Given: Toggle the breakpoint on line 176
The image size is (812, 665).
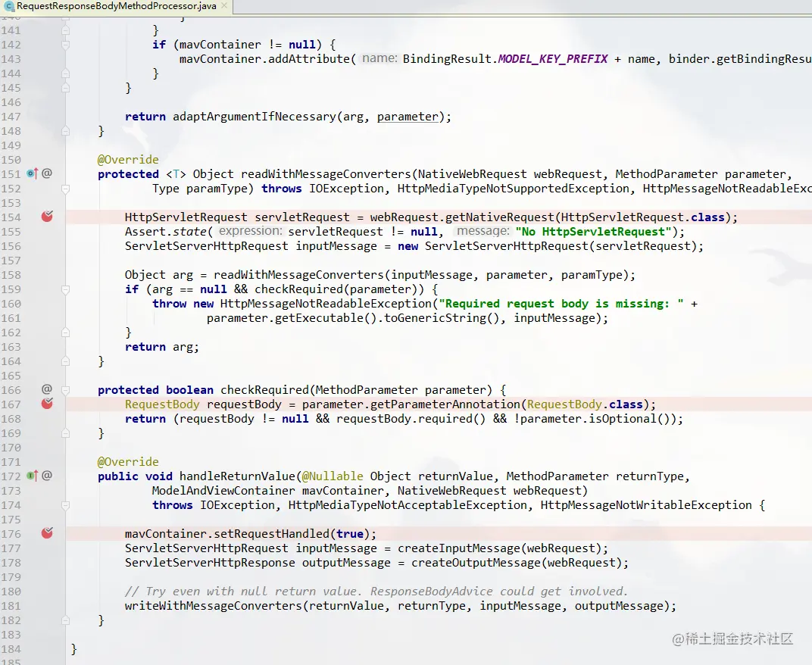Looking at the screenshot, I should click(47, 533).
